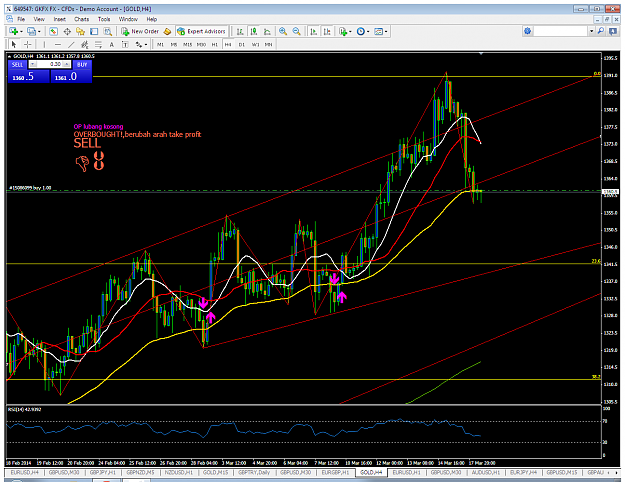
Task: Open the chat bubble icon at top right
Action: 613,31
